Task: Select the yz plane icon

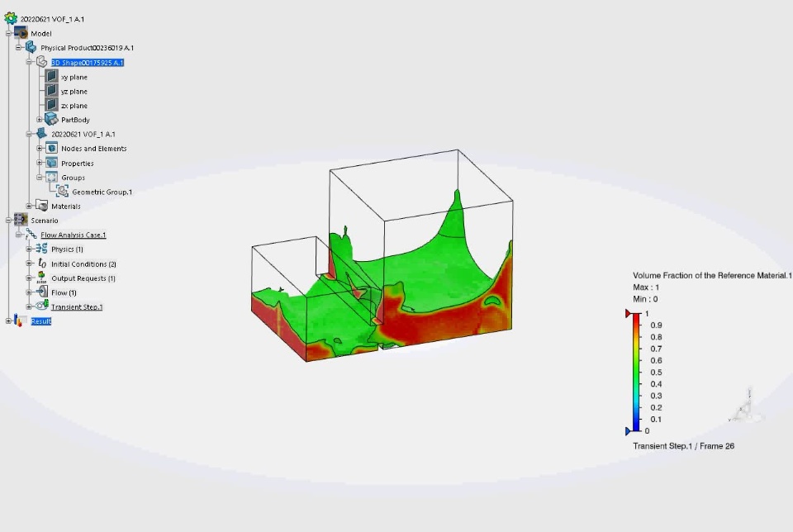Action: (51, 91)
